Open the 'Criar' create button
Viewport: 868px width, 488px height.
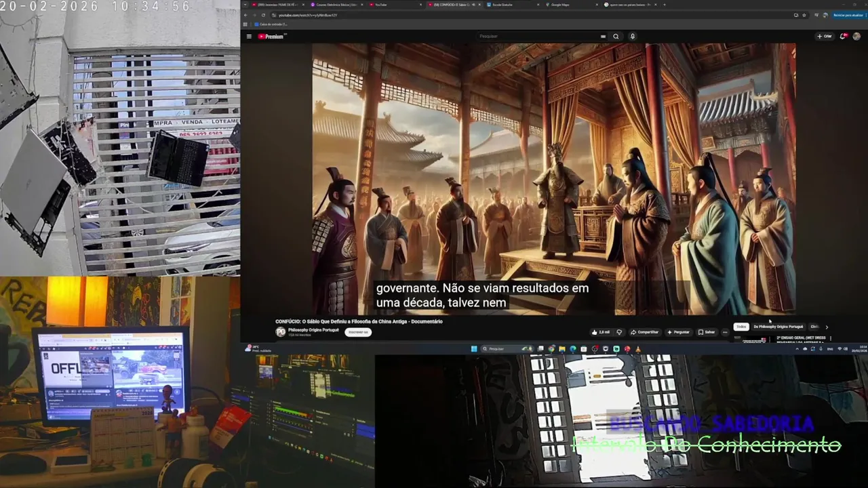pyautogui.click(x=825, y=37)
